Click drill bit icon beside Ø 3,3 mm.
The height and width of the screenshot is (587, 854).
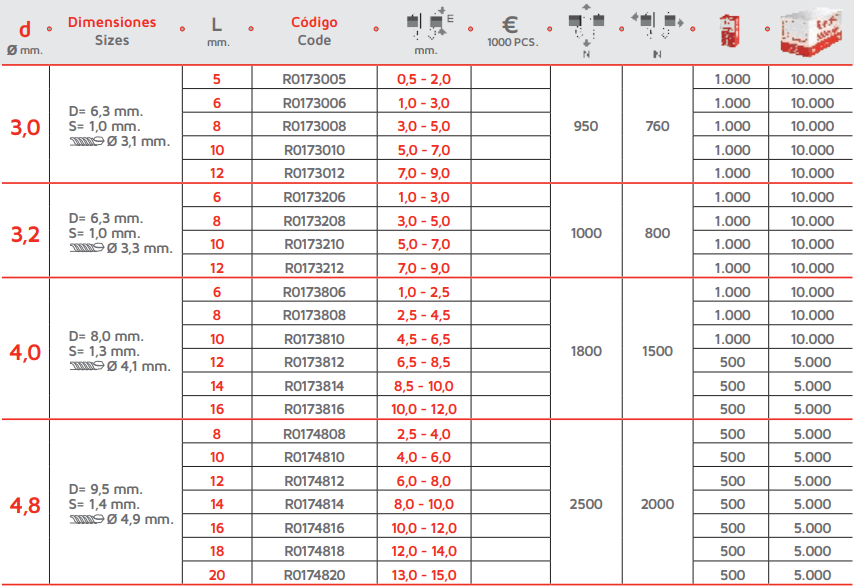[87, 248]
